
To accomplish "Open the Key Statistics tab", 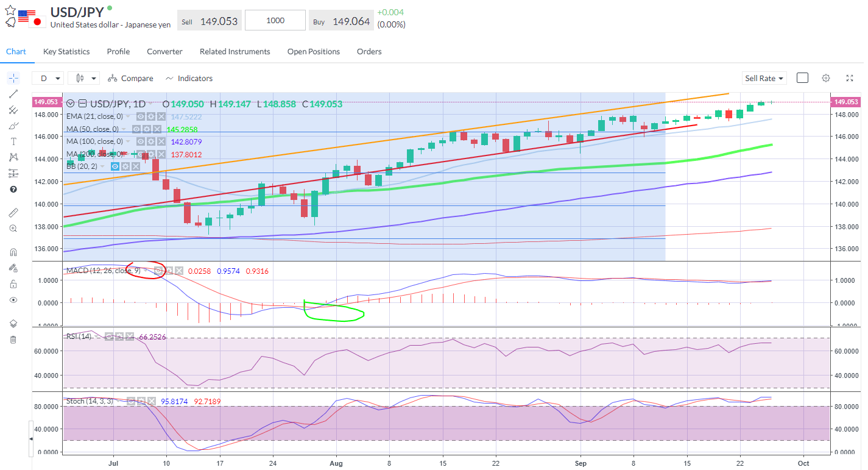I will pos(66,52).
